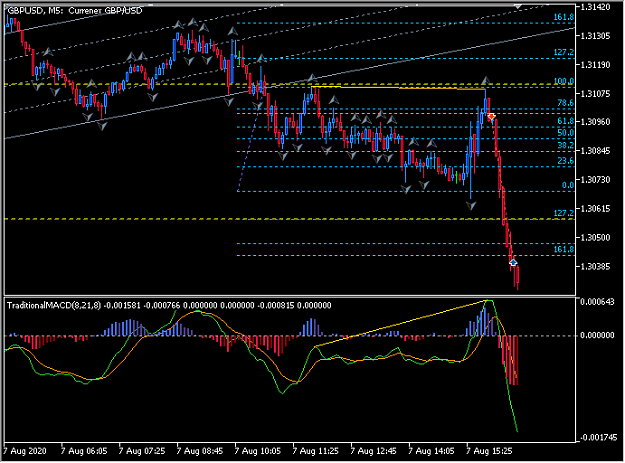
Task: Click the 50.0 Fibonacci level label
Action: coord(566,133)
